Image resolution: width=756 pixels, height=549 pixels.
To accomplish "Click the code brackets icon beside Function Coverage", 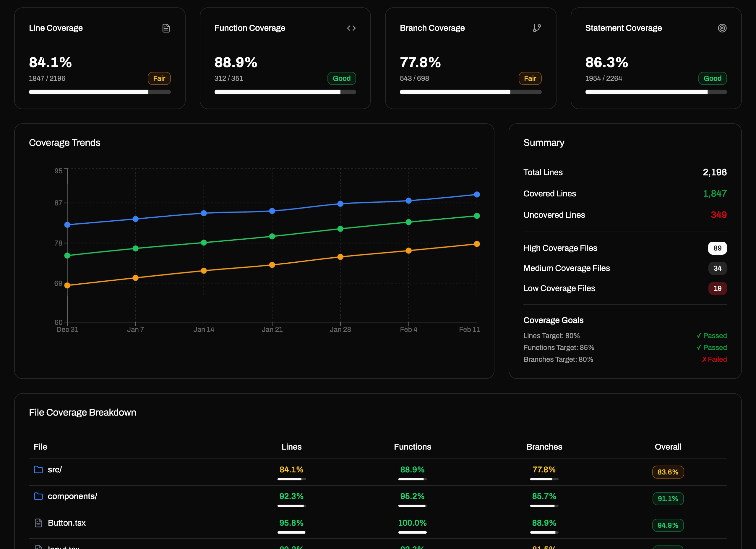I will pos(351,28).
